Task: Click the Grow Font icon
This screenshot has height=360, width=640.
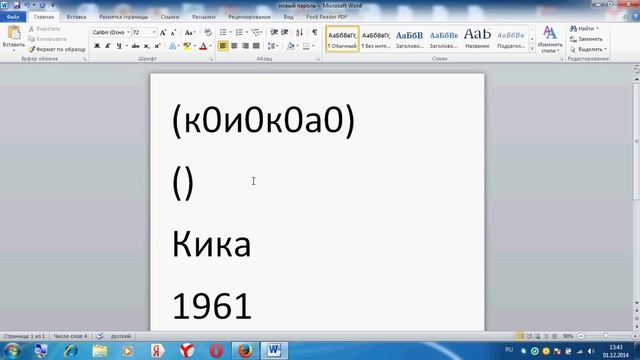Action: [x=163, y=33]
